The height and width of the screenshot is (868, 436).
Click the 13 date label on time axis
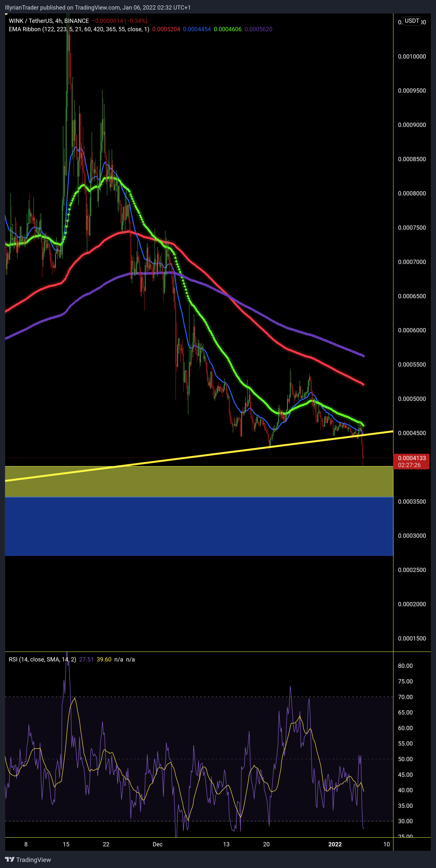click(x=226, y=844)
